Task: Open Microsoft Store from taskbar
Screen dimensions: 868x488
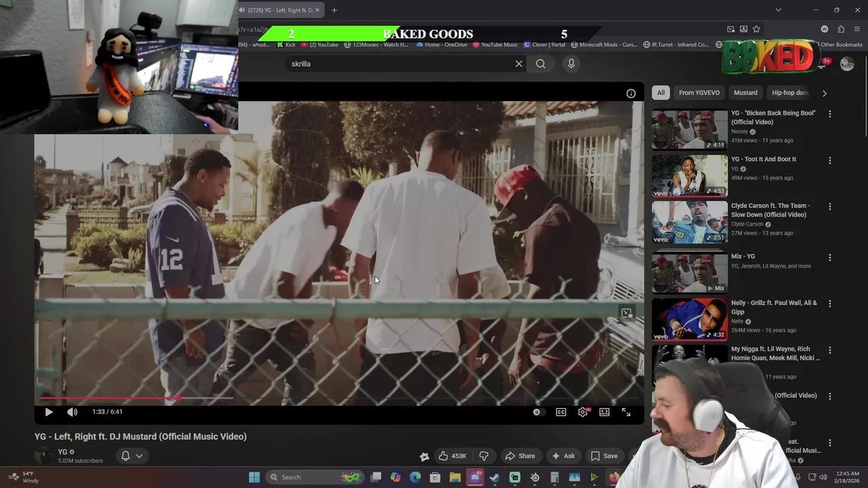Action: pos(435,477)
